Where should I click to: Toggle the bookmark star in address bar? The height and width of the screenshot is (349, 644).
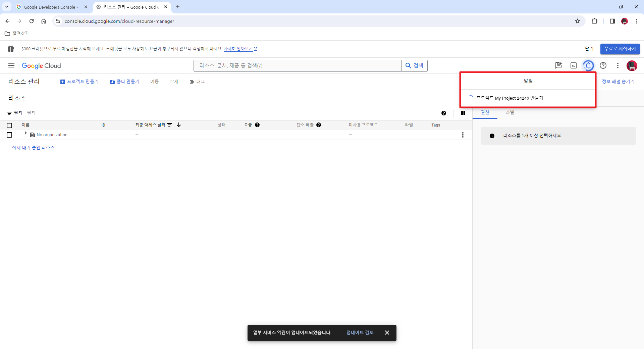578,21
